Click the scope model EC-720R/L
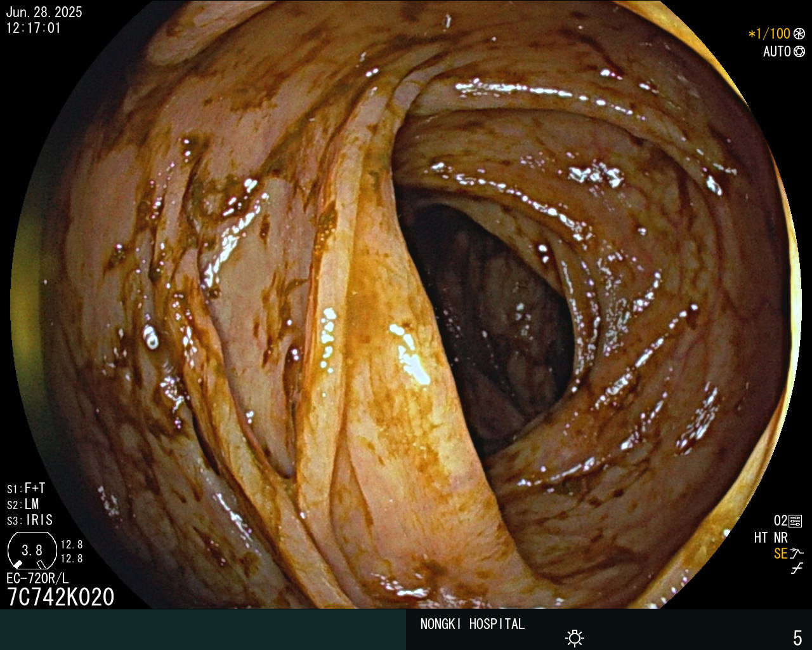This screenshot has height=650, width=812. 37,578
